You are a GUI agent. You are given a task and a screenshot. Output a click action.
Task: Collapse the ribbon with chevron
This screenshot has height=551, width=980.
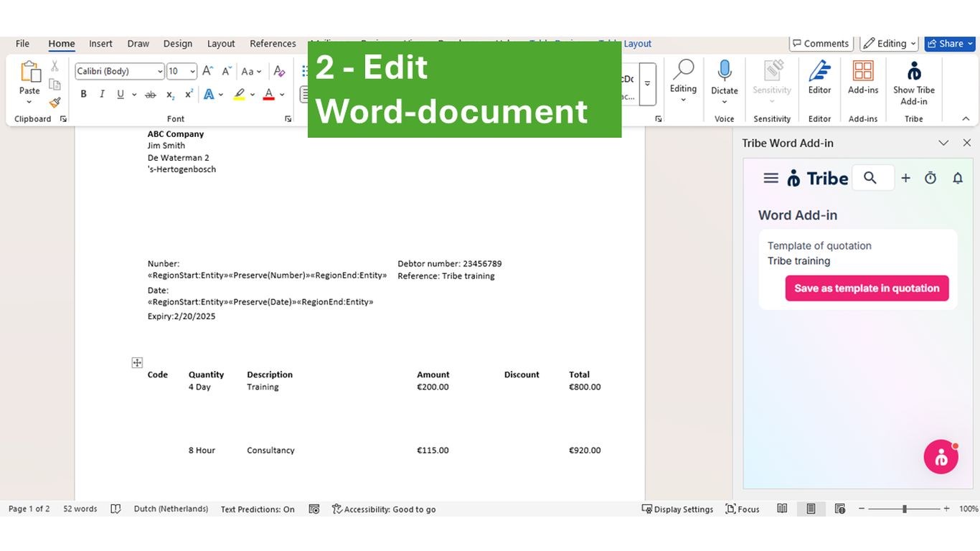[x=966, y=119]
